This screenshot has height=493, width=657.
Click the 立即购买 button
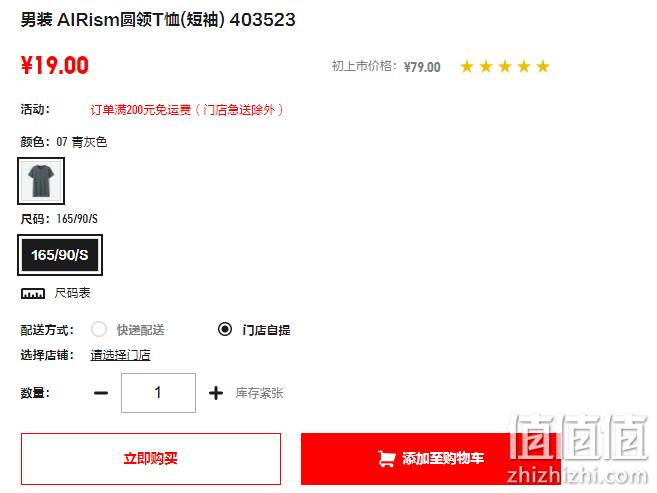tap(151, 459)
